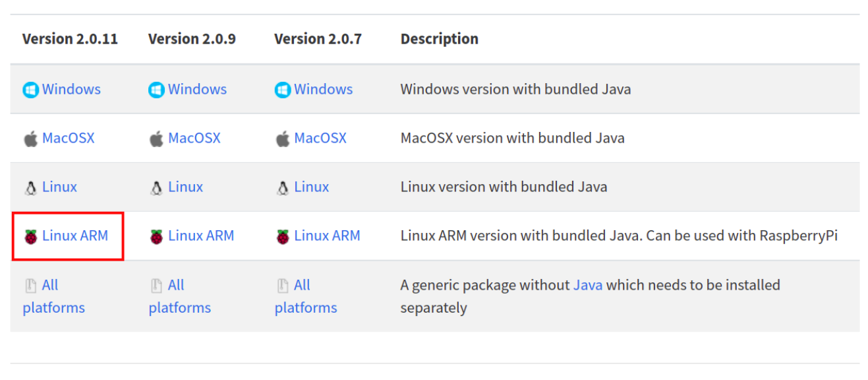The image size is (868, 380).
Task: Download the Windows version of 2.0.9
Action: (197, 89)
